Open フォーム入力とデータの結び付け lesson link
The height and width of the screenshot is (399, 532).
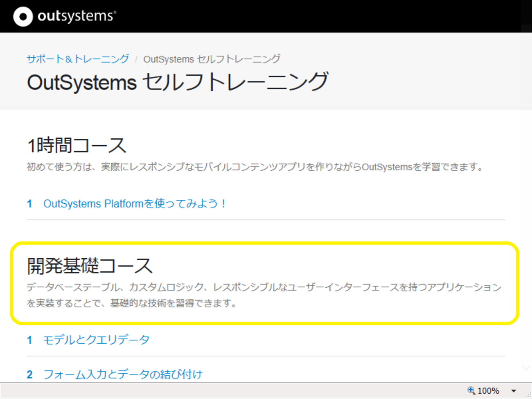click(x=123, y=374)
